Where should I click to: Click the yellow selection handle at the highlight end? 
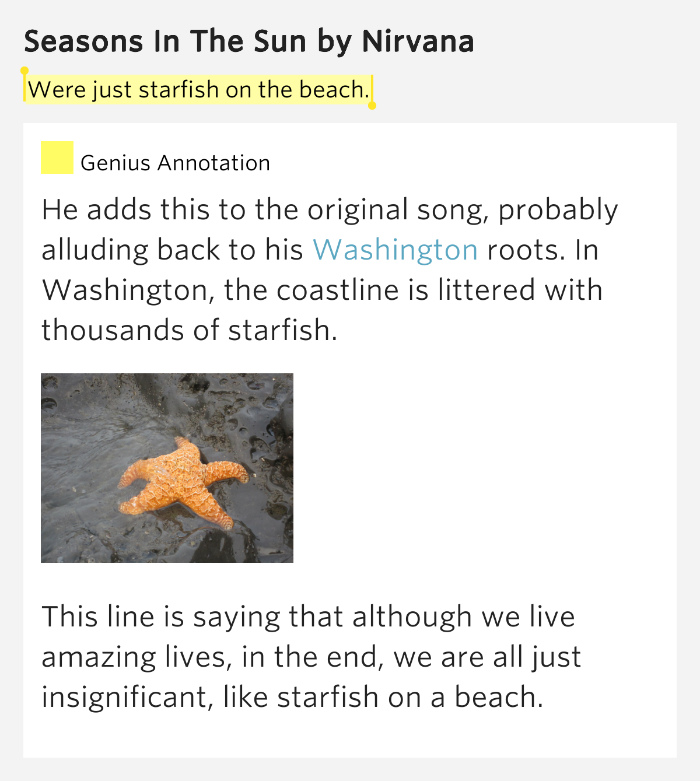[372, 106]
